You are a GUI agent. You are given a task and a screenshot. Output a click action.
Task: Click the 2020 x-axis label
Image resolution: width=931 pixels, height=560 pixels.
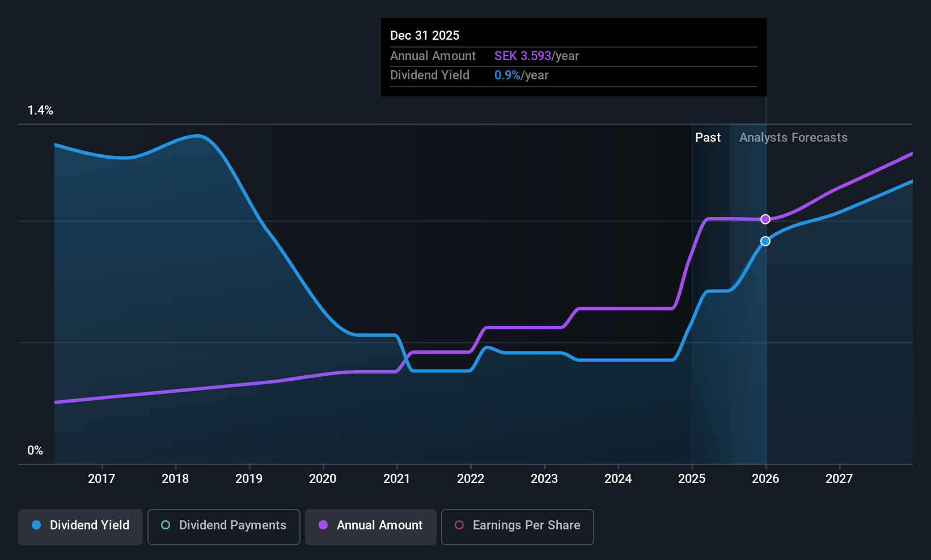323,479
